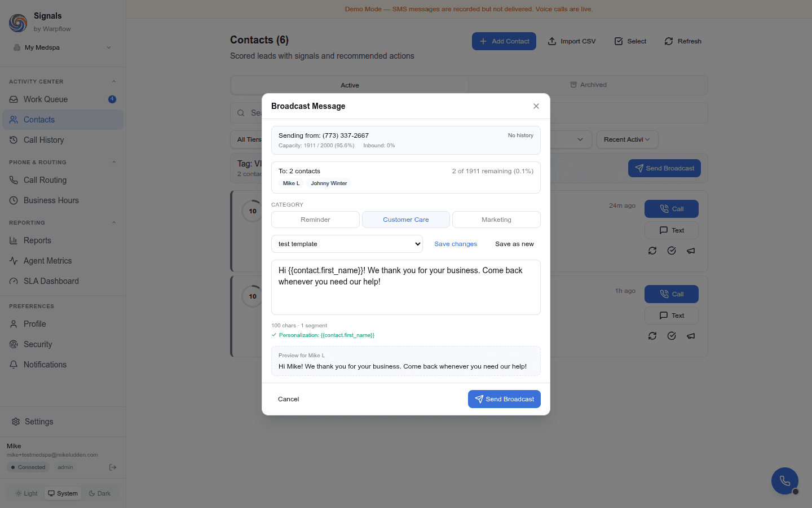Choose the Reminder message category
812x508 pixels.
tap(315, 219)
